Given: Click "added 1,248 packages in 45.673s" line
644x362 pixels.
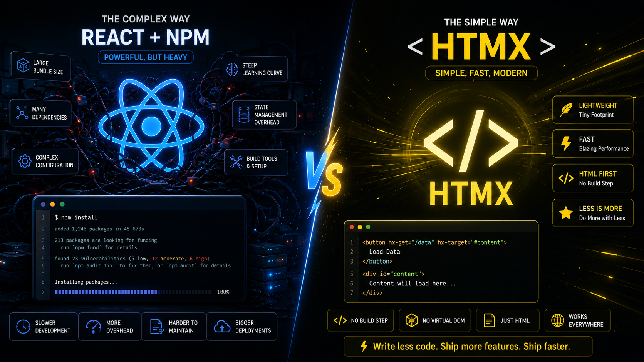Looking at the screenshot, I should (99, 229).
